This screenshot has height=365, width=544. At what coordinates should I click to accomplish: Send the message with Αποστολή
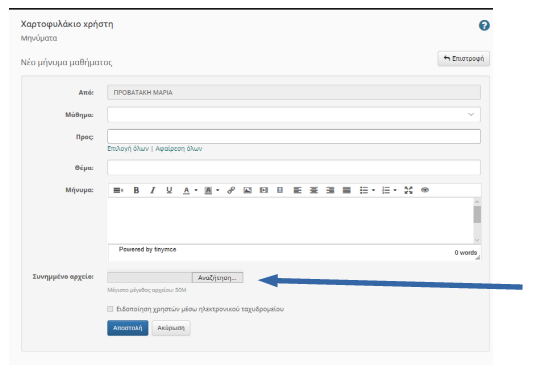click(128, 328)
